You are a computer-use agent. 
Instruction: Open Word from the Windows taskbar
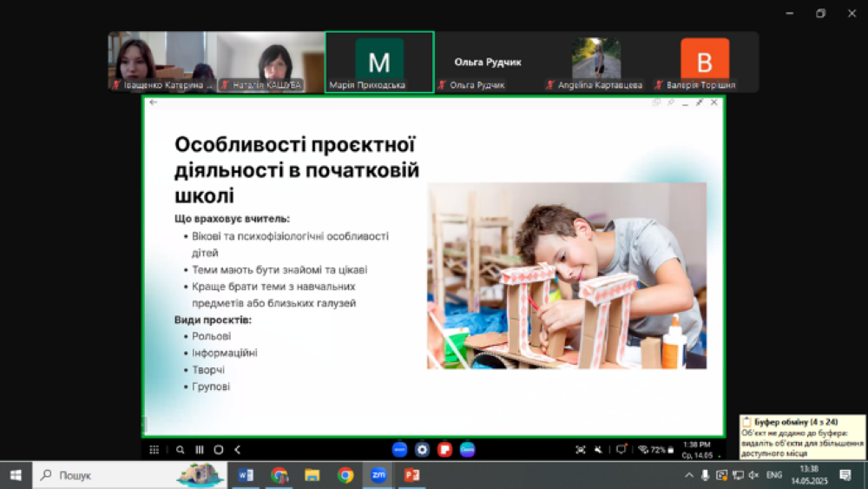click(x=246, y=475)
